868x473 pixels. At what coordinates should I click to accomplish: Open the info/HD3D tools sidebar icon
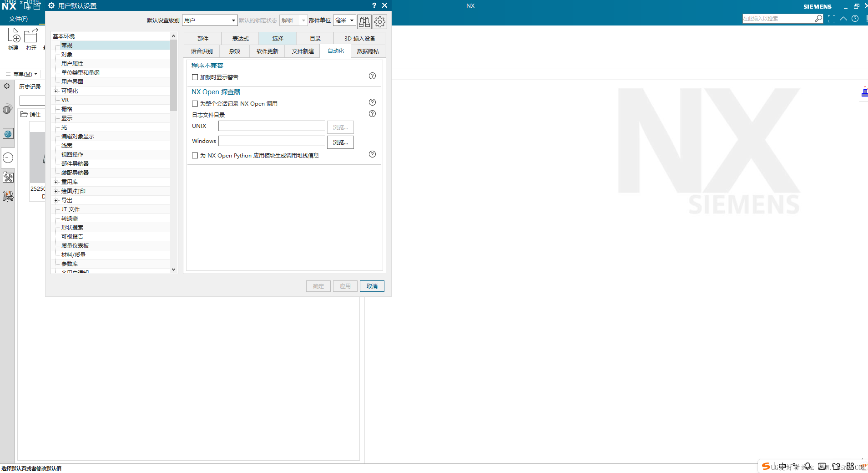pyautogui.click(x=7, y=110)
